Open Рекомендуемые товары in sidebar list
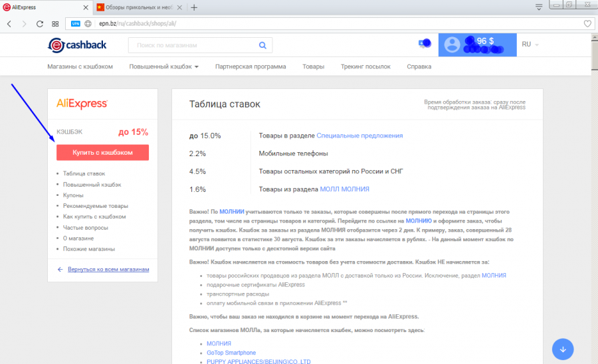This screenshot has width=598, height=364. coord(95,206)
